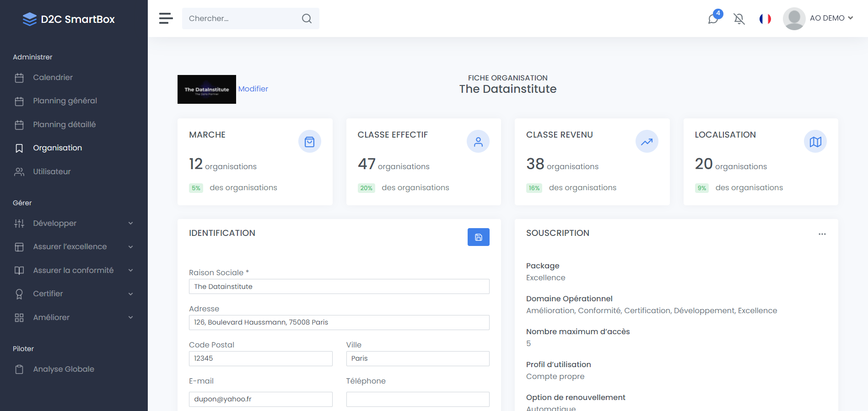The width and height of the screenshot is (868, 411).
Task: Open the Souscription three-dots menu
Action: 822,234
